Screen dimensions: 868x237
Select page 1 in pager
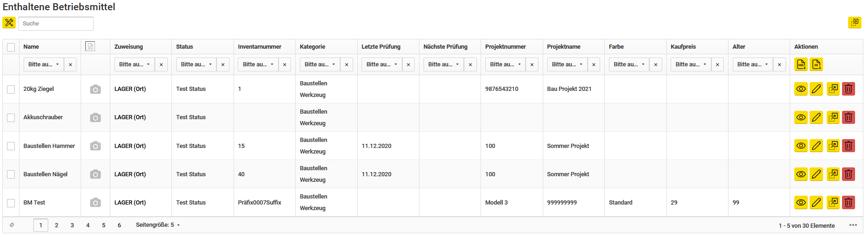point(41,225)
